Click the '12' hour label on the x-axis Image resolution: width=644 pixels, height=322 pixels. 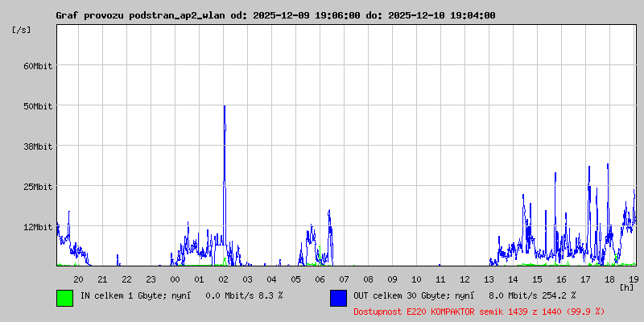pos(464,279)
